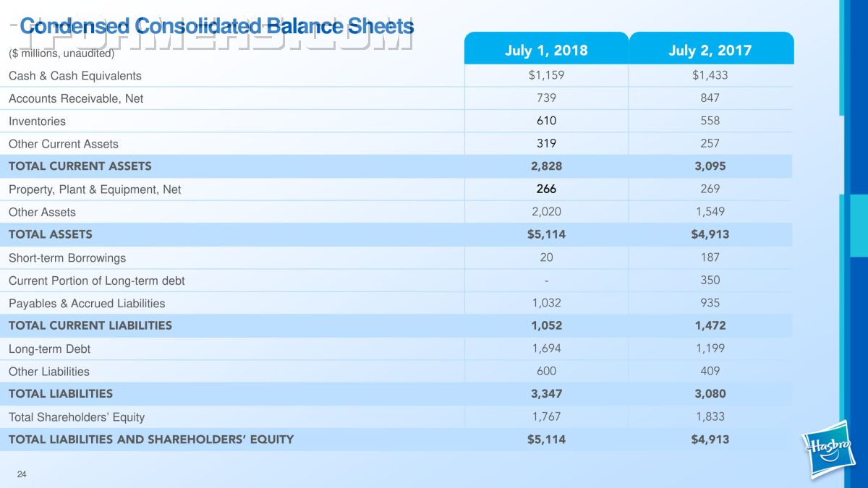868x488 pixels.
Task: Click the Other Assets value 2,020
Action: (546, 212)
